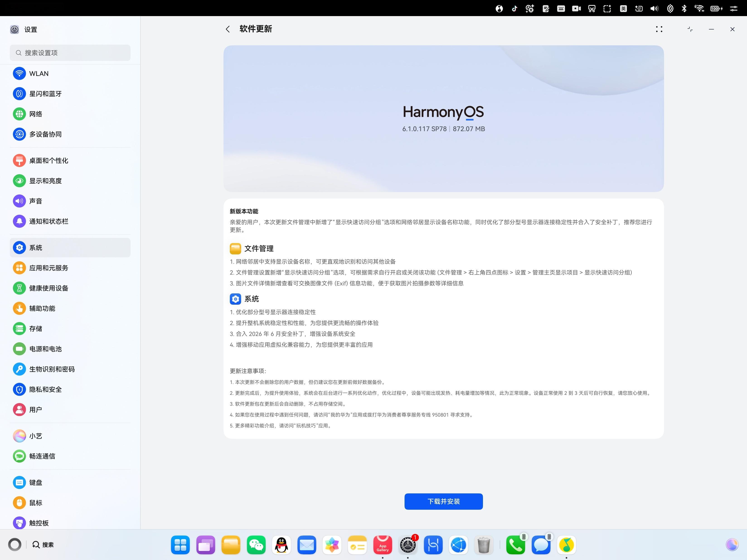Open 存储 settings
The width and height of the screenshot is (747, 560).
[x=70, y=329]
